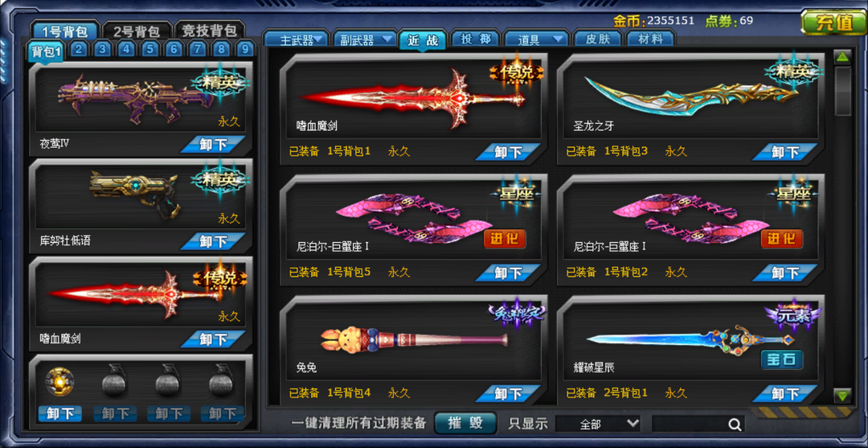The width and height of the screenshot is (868, 448).
Task: Select the 嗜血魔剑 sword in inventory grid
Action: click(x=413, y=99)
